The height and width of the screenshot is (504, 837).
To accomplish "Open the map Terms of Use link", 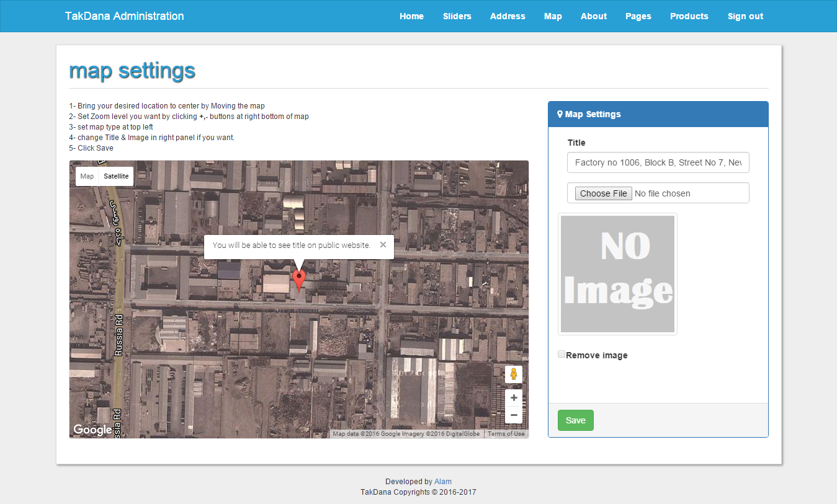I will (506, 434).
